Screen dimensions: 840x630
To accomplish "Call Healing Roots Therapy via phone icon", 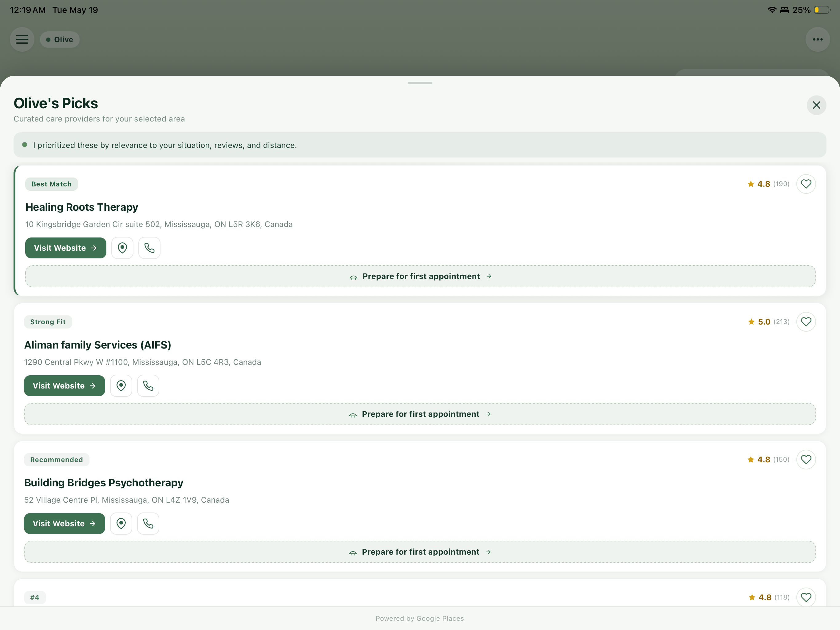I will [149, 248].
